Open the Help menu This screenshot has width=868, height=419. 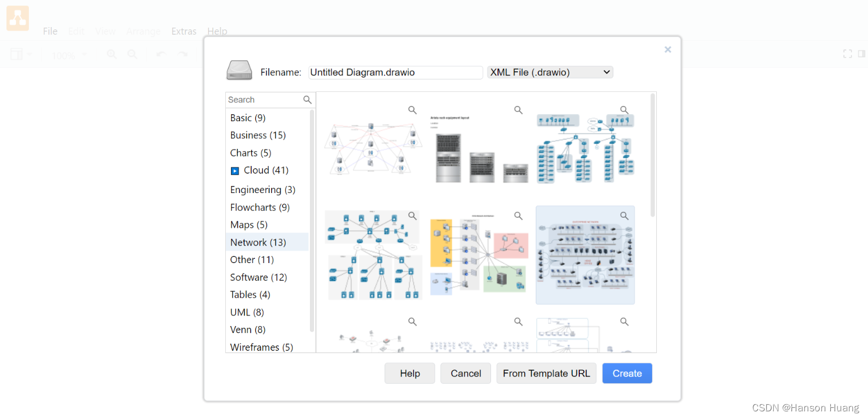[x=217, y=31]
